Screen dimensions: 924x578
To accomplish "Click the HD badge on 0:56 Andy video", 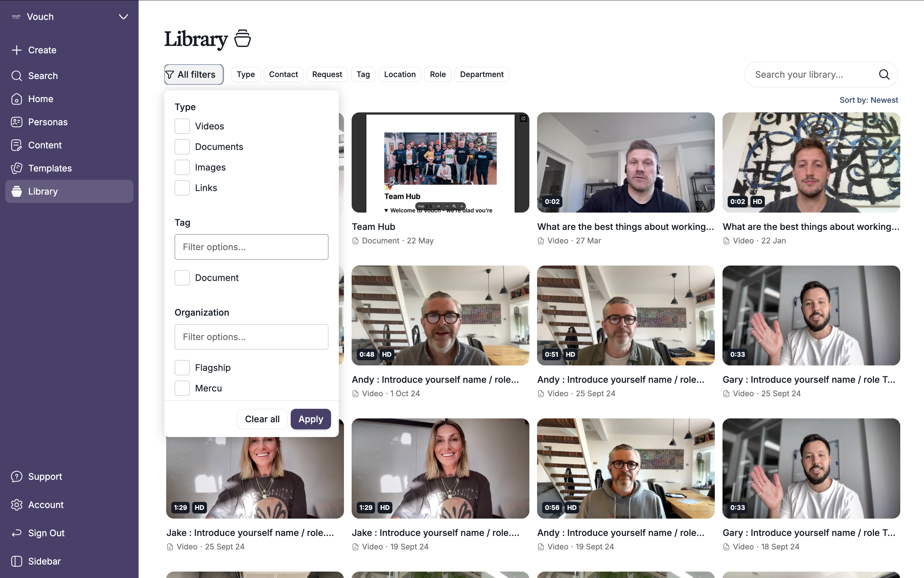I will click(572, 508).
